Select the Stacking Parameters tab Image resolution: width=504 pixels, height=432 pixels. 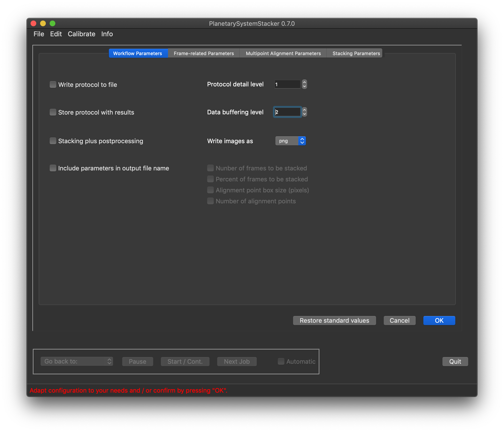pyautogui.click(x=356, y=53)
